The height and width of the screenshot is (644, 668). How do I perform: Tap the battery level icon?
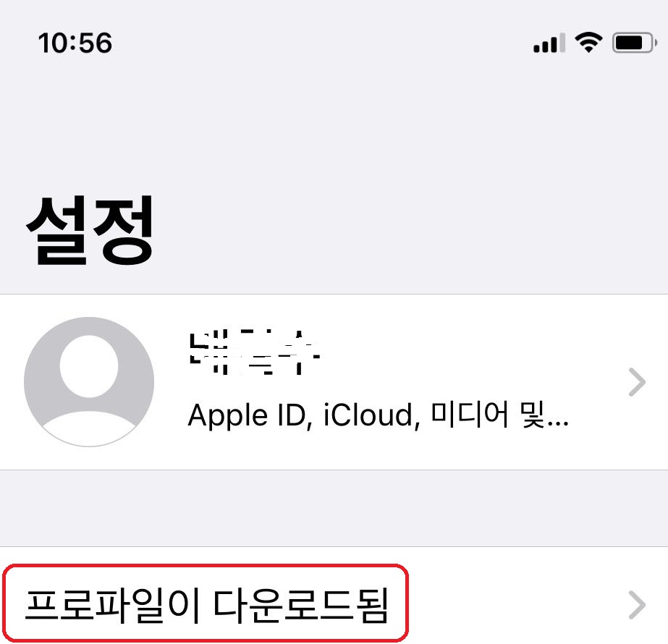(x=634, y=43)
